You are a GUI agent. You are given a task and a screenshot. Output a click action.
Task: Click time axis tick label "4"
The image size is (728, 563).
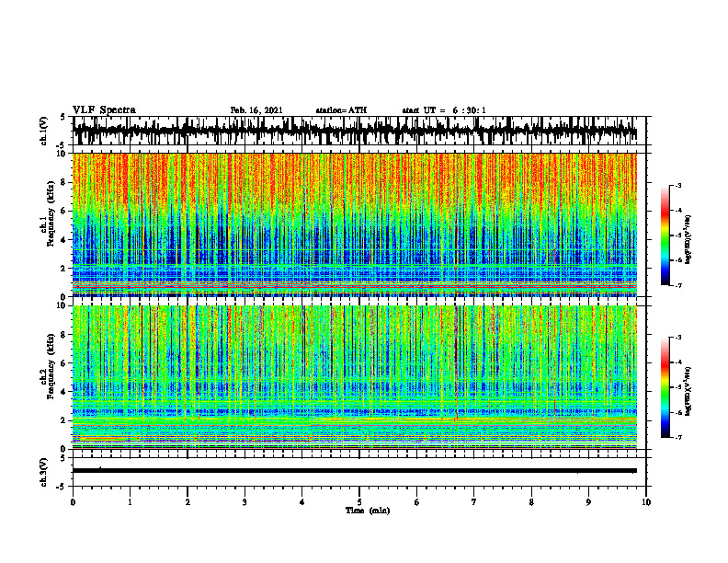(x=302, y=502)
